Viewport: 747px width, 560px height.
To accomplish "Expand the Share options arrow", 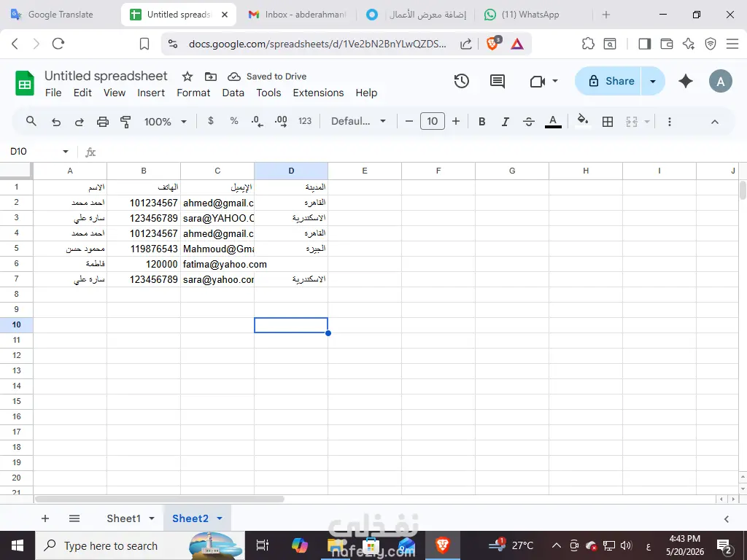I will coord(653,81).
